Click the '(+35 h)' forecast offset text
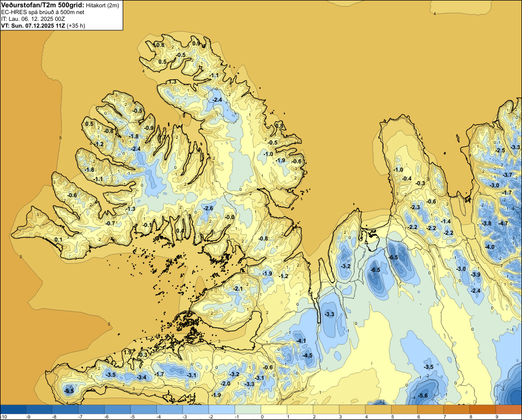522x420 pixels. pos(76,26)
